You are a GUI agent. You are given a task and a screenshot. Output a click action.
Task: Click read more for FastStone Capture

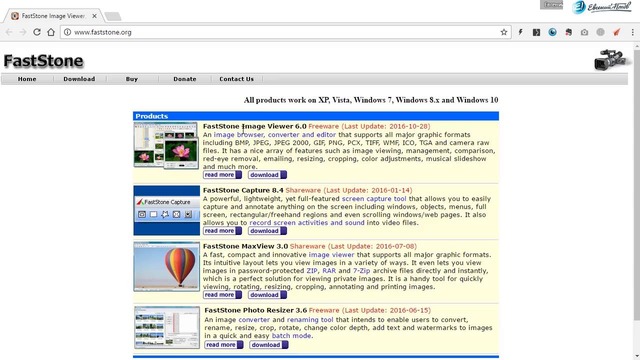222,231
